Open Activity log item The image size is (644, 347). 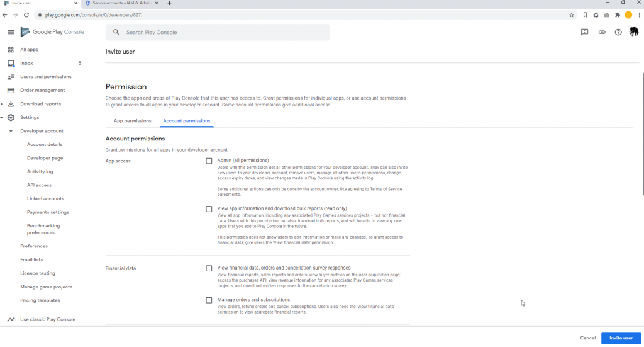pyautogui.click(x=40, y=172)
